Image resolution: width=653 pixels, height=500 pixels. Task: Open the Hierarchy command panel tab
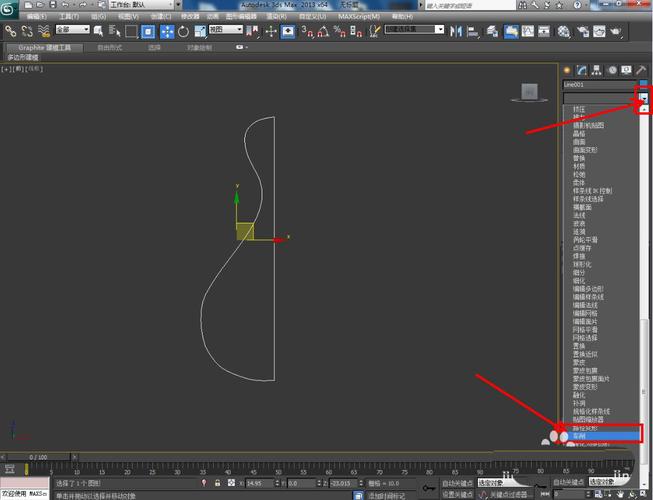click(596, 70)
